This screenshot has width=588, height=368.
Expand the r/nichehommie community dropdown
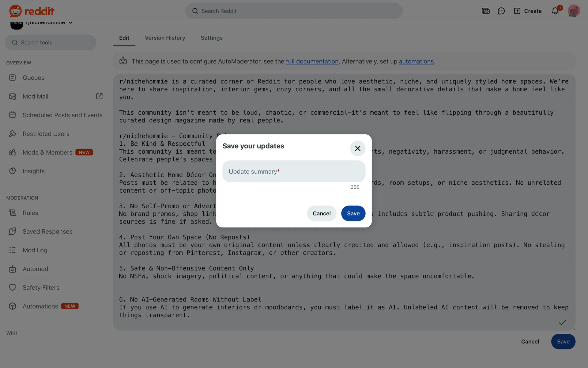[x=70, y=23]
